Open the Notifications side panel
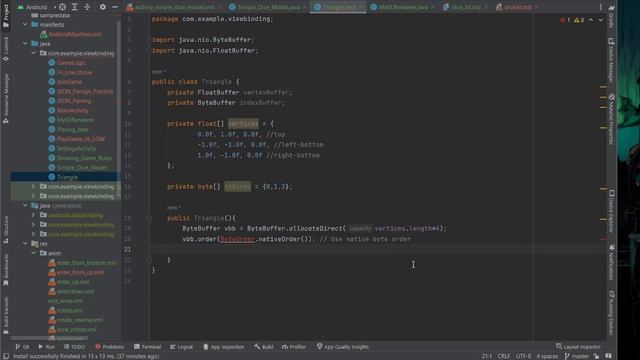This screenshot has height=360, width=640. pos(611,262)
